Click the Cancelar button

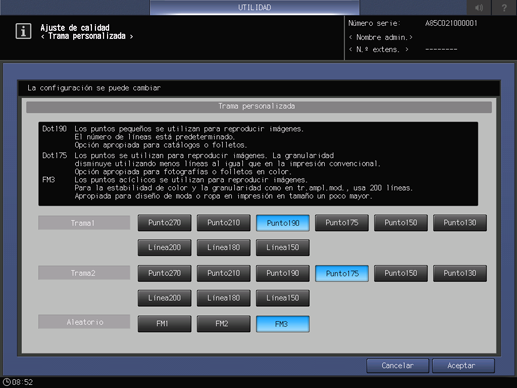tap(397, 366)
